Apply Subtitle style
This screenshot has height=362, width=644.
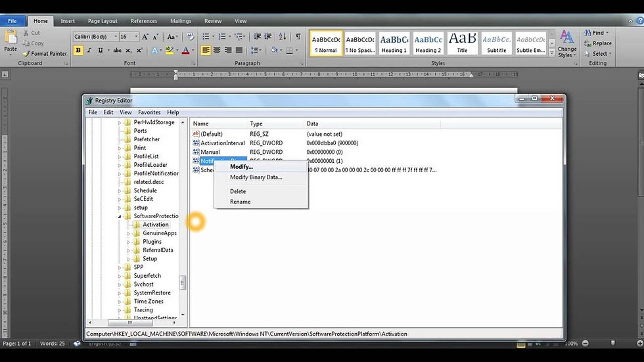pos(496,43)
